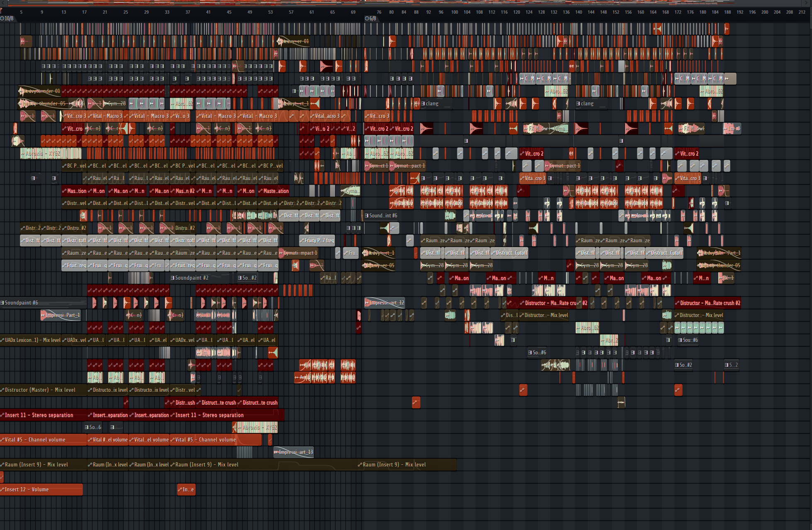Select the Distructor (Master) - Mix level clip
The height and width of the screenshot is (530, 812).
41,390
